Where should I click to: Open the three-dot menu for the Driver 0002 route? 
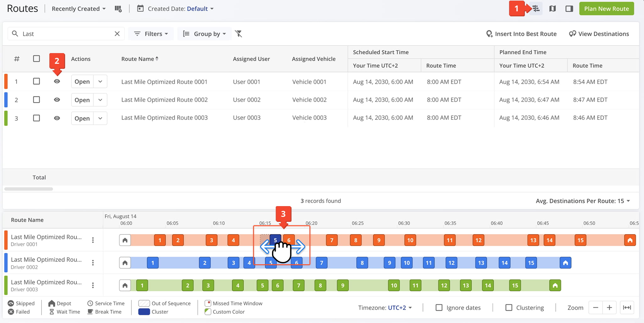pyautogui.click(x=93, y=263)
